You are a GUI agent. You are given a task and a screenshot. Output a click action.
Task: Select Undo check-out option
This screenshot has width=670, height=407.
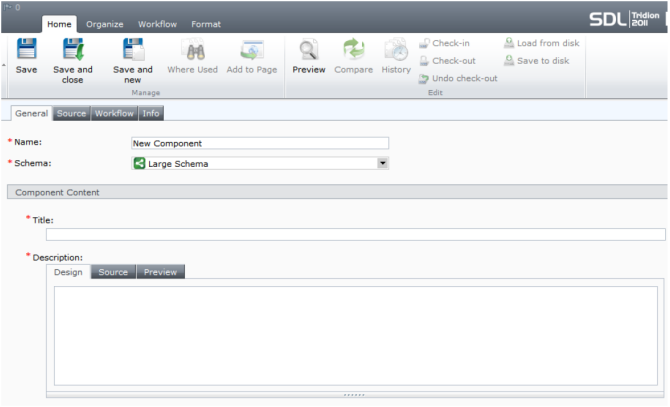pyautogui.click(x=457, y=78)
